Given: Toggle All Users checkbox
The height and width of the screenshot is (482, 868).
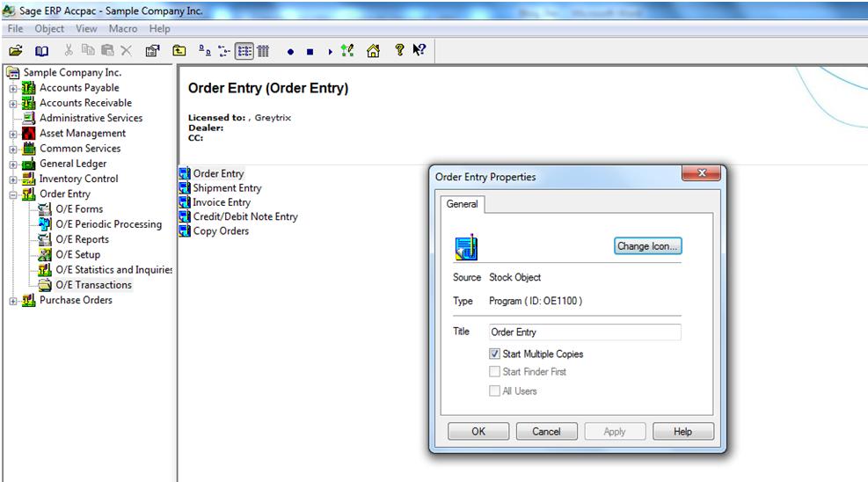Looking at the screenshot, I should coord(494,391).
